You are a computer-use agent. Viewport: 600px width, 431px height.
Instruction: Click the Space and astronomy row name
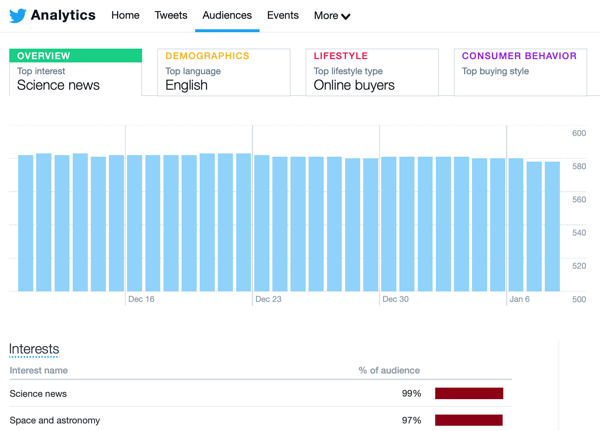(55, 420)
